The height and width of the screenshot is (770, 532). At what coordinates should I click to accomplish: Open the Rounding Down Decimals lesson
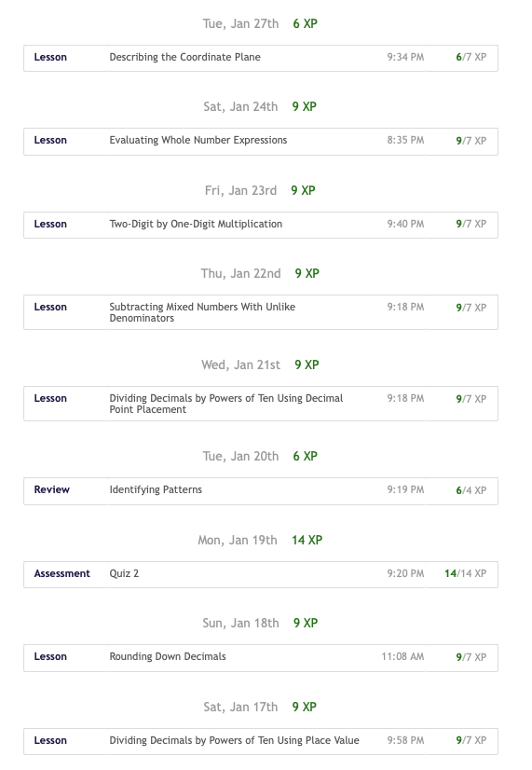pos(261,658)
